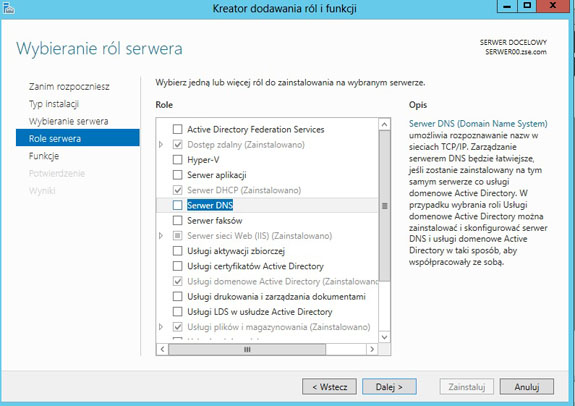Click the Anuluj button

[527, 387]
